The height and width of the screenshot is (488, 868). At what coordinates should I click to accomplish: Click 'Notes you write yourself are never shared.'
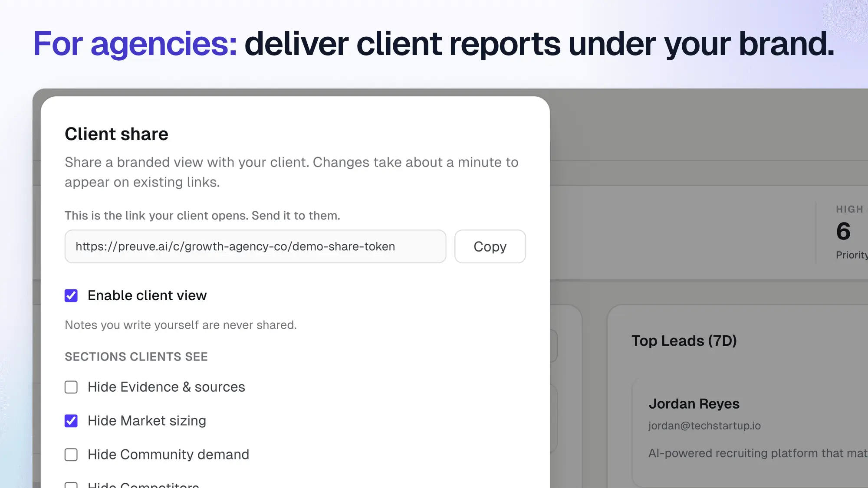(181, 325)
